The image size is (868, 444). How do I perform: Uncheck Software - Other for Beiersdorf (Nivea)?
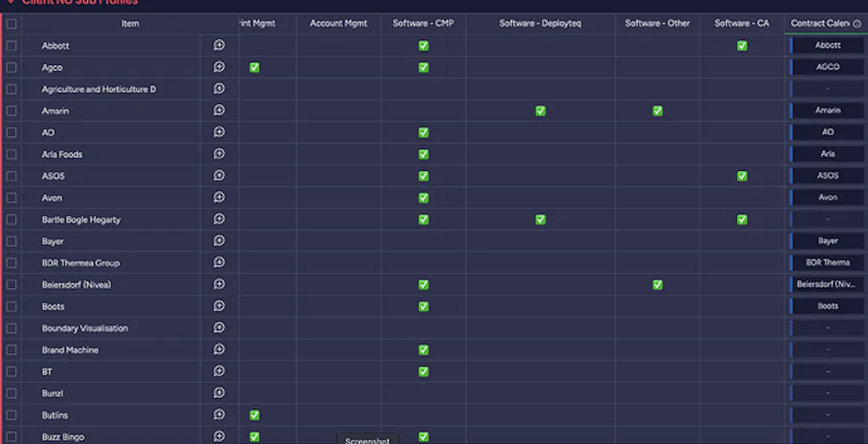(x=657, y=284)
